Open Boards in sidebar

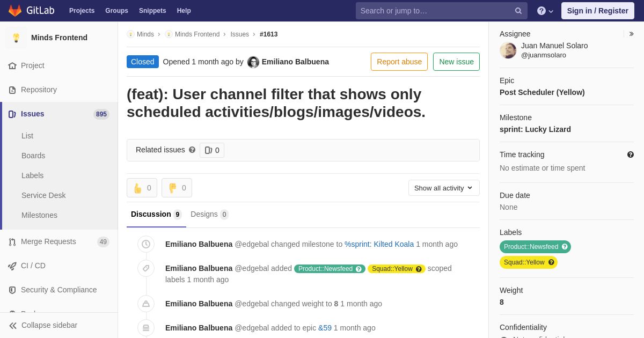[33, 156]
